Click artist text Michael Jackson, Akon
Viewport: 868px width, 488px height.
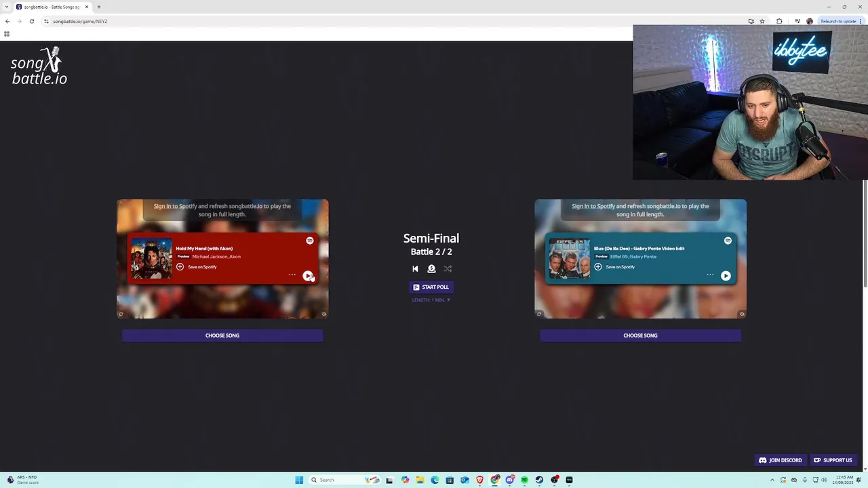216,257
